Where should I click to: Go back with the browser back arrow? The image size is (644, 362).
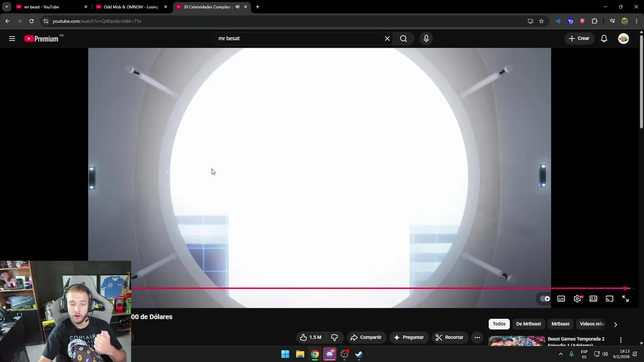click(x=7, y=21)
